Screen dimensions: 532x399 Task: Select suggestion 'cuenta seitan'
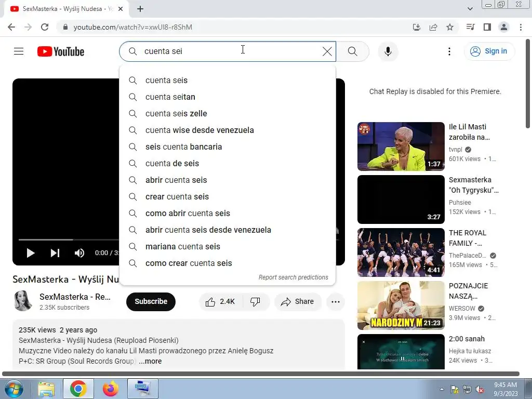pos(228,97)
